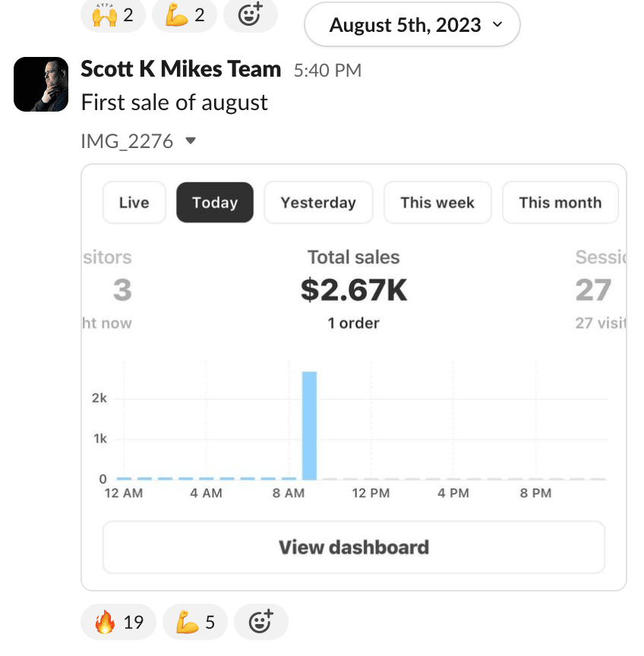Select the Live tab
Viewport: 644px width, 656px height.
pyautogui.click(x=134, y=203)
